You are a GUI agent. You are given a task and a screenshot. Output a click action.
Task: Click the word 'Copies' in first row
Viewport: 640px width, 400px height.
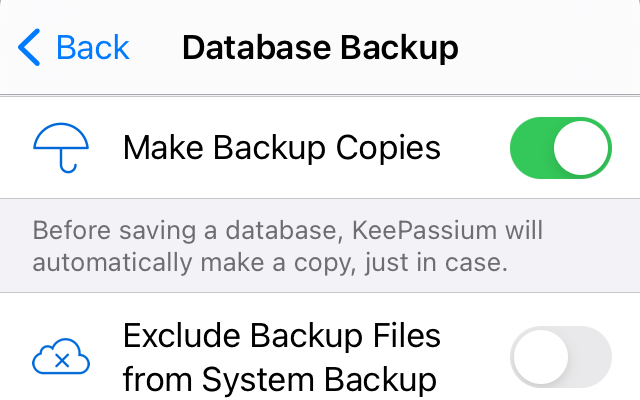(388, 149)
